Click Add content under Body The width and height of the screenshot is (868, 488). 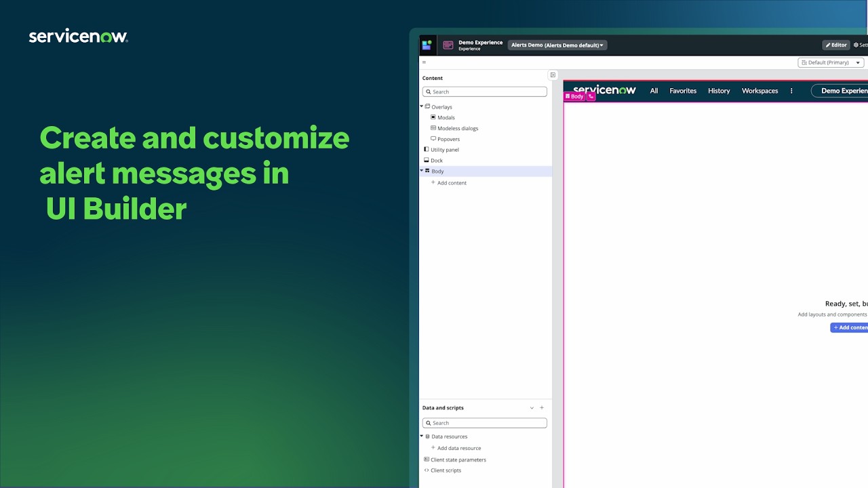tap(449, 183)
